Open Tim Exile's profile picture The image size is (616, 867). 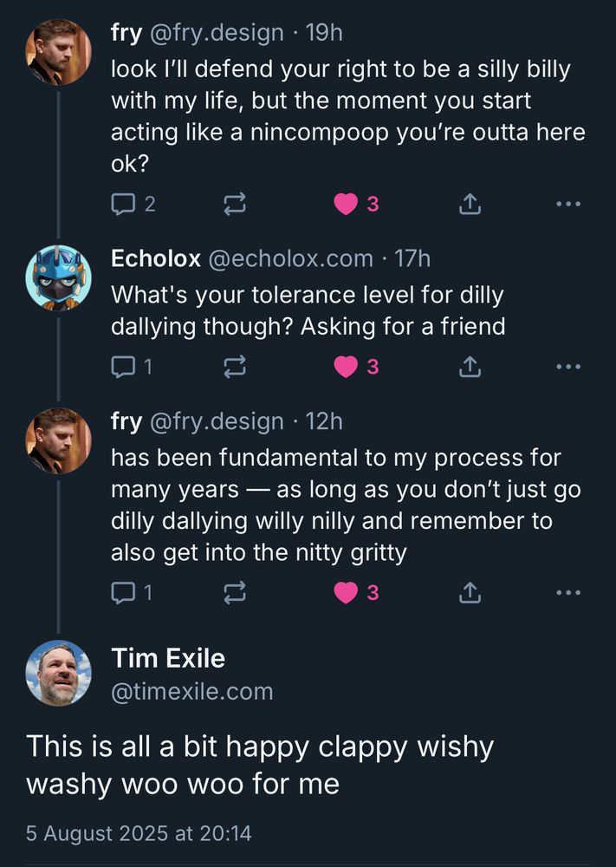pyautogui.click(x=58, y=673)
